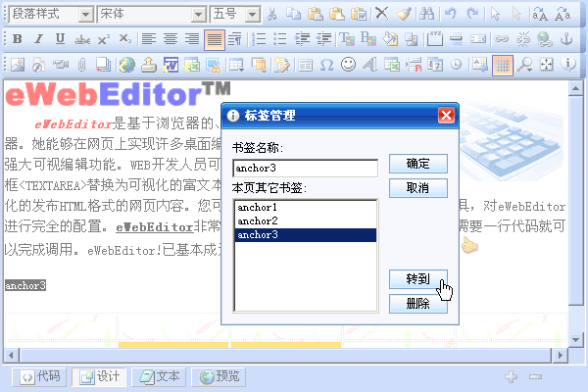588x392 pixels.
Task: Click the art text A icon
Action: (x=370, y=65)
